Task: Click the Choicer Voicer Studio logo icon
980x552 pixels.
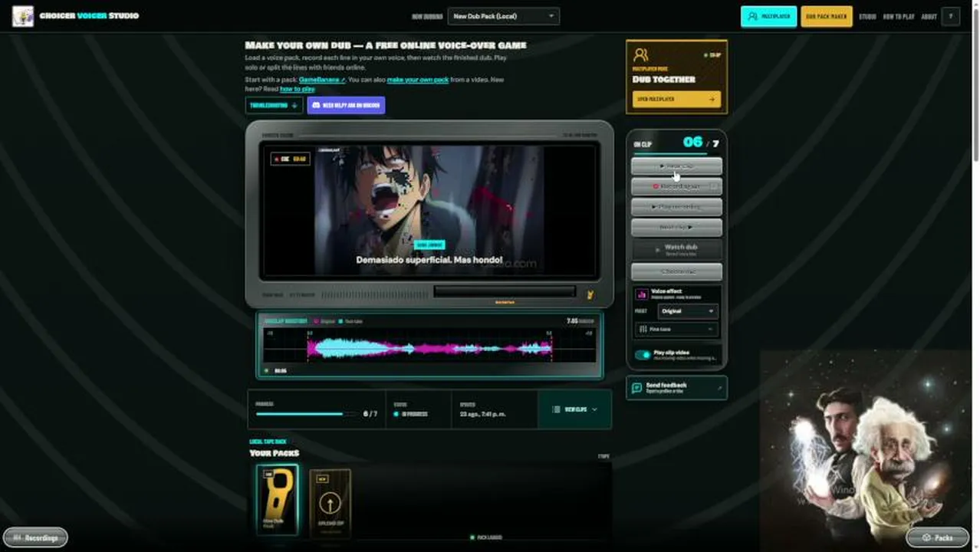Action: [x=23, y=16]
